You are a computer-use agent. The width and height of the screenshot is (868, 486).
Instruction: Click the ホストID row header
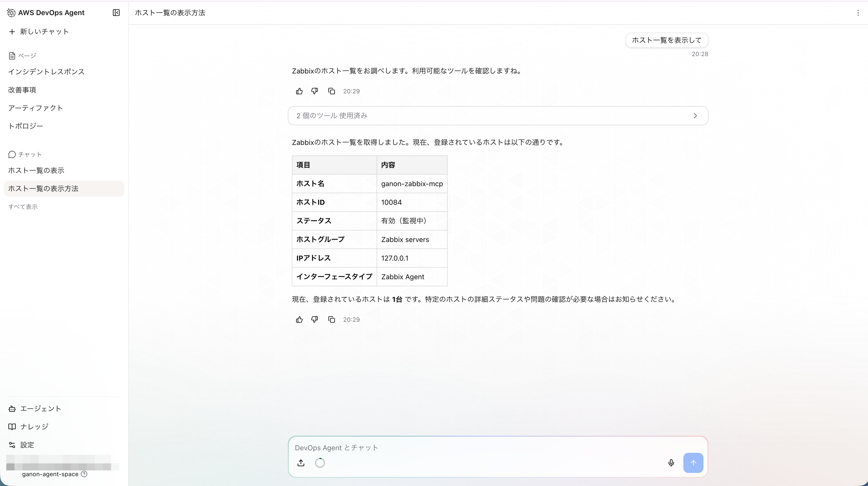[x=334, y=202]
